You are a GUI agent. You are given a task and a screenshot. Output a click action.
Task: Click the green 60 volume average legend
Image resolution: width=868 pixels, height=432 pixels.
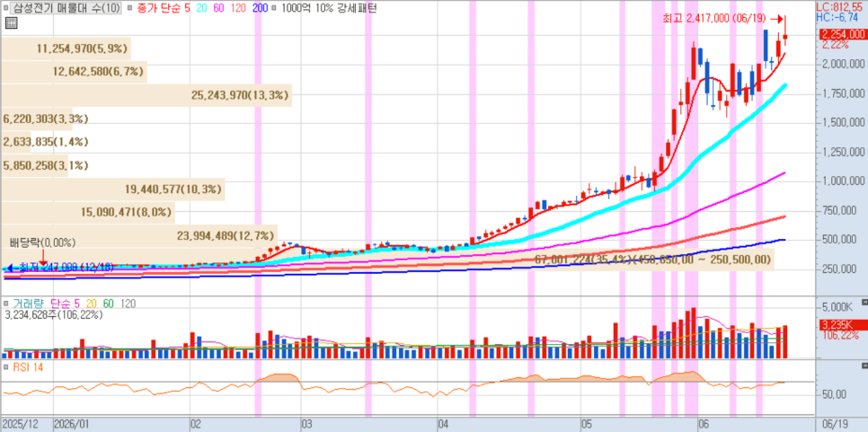pos(108,304)
